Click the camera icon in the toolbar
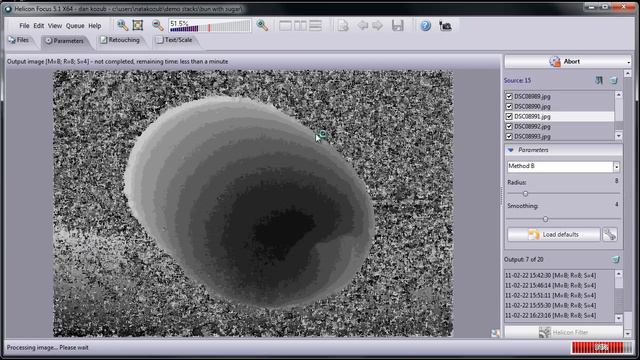 click(x=445, y=26)
